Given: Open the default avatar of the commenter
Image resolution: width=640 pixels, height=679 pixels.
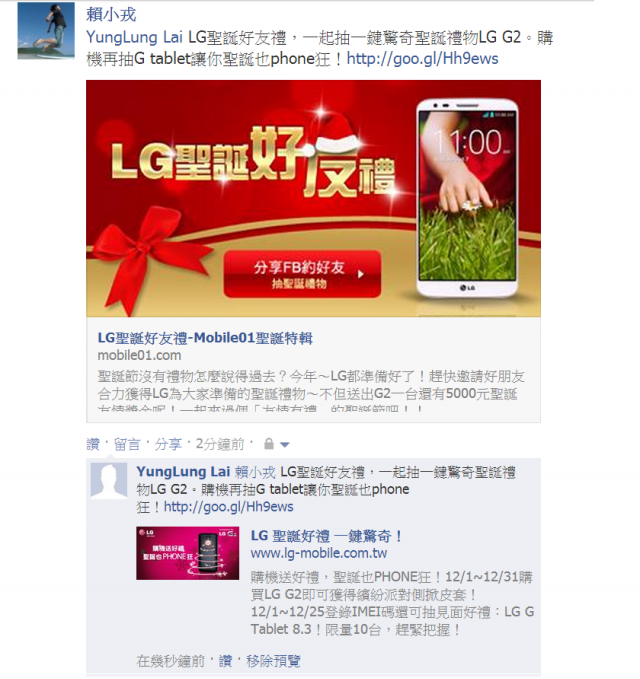Looking at the screenshot, I should 109,480.
